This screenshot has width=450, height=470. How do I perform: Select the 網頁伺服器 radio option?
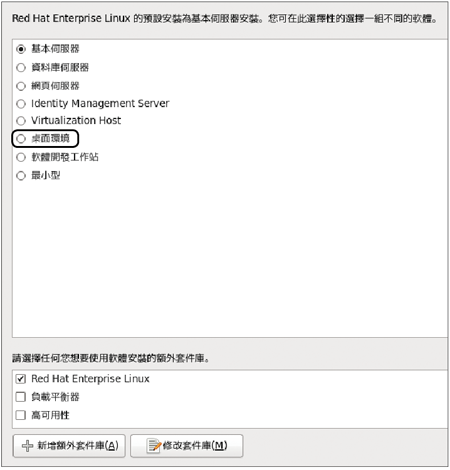pyautogui.click(x=21, y=86)
